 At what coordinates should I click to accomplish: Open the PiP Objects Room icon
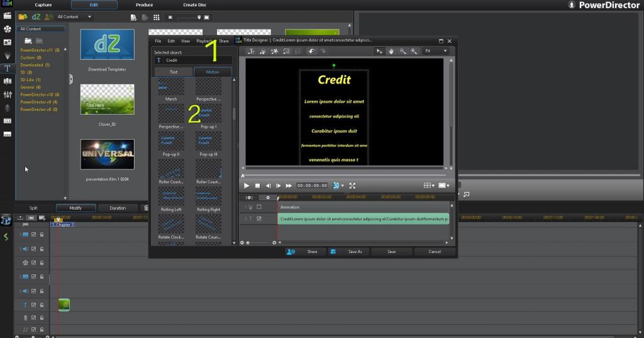(7, 42)
